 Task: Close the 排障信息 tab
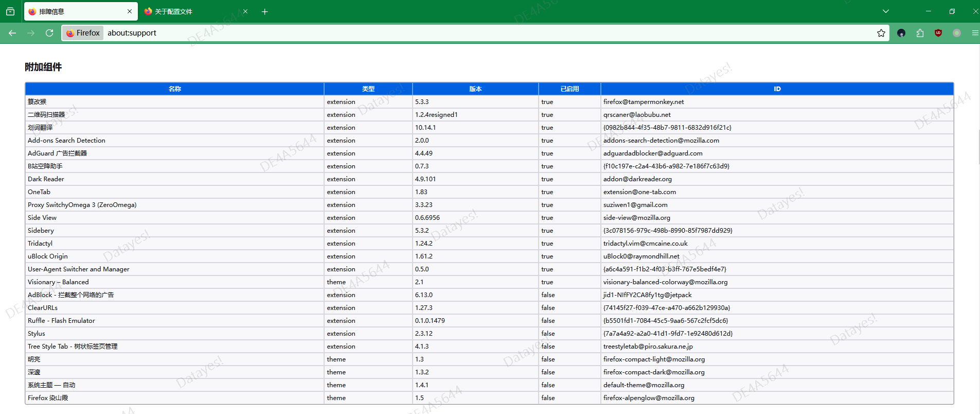pos(130,11)
